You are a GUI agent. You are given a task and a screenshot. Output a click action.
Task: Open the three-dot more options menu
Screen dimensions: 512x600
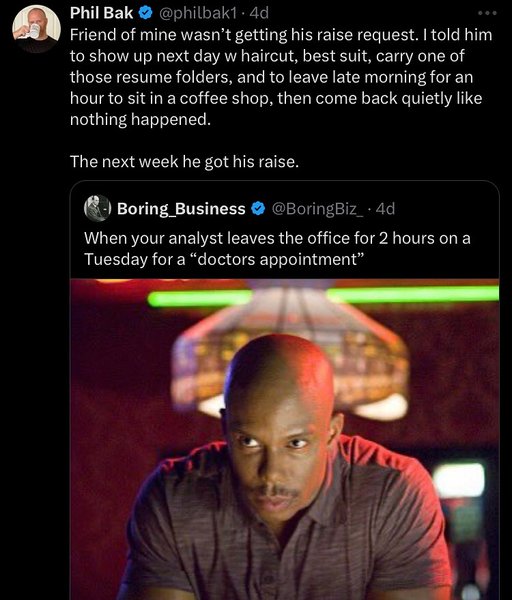click(487, 13)
